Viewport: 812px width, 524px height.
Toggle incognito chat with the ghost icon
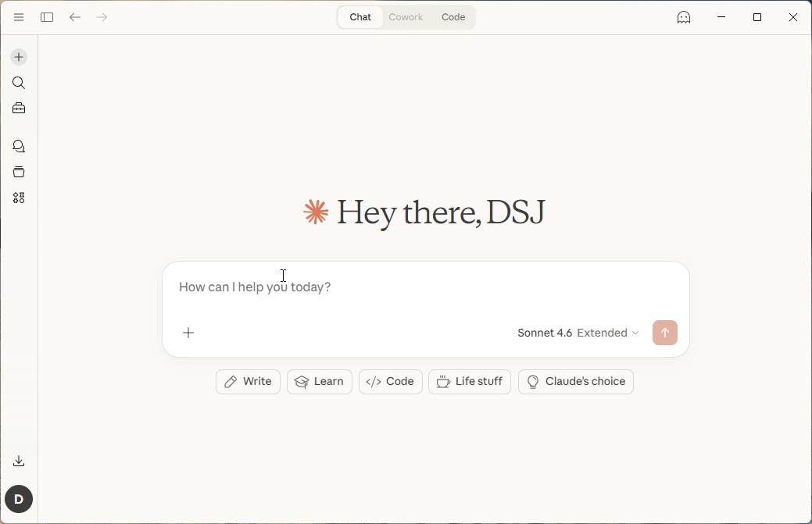point(684,17)
